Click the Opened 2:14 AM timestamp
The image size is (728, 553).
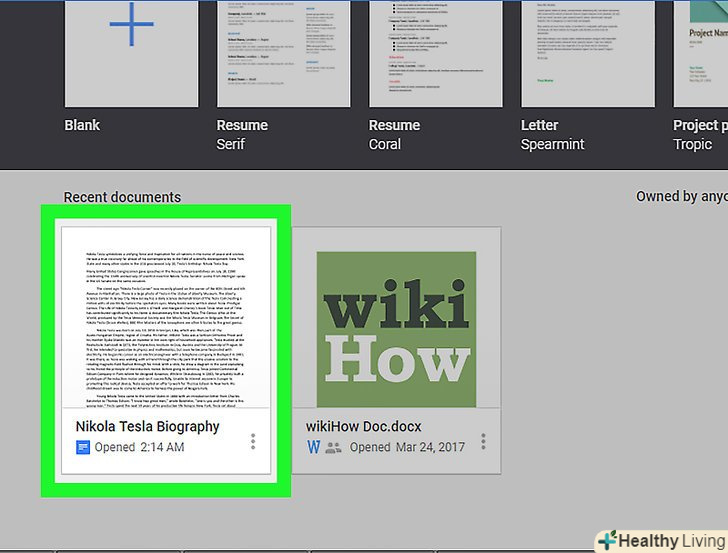[139, 447]
